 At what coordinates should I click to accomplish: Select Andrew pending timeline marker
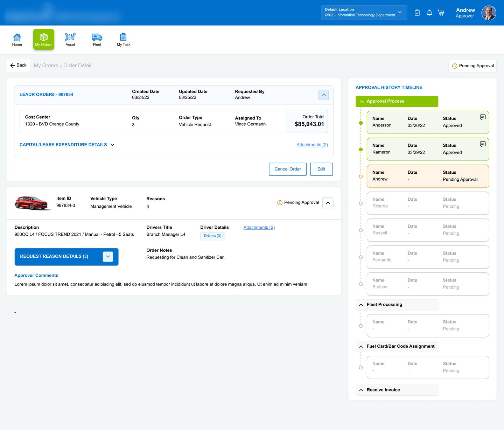pyautogui.click(x=361, y=176)
